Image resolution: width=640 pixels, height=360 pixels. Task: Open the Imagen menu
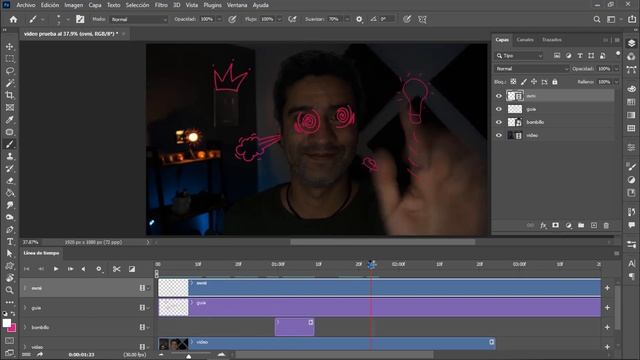[73, 5]
